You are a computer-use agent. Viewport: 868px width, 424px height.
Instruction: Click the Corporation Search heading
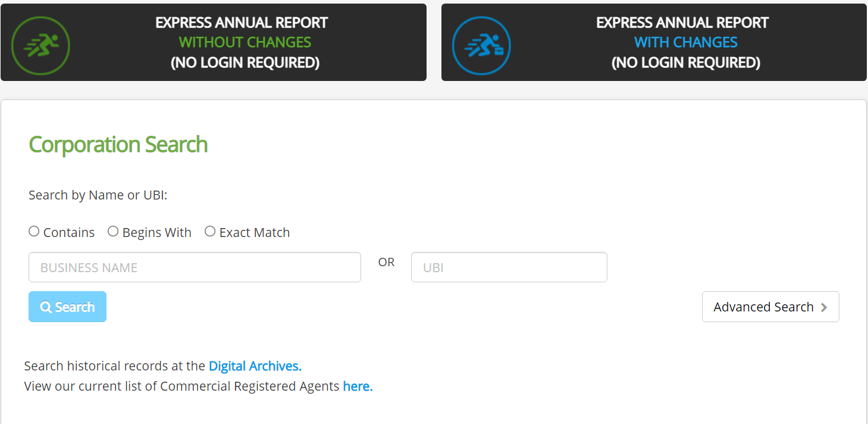coord(118,144)
